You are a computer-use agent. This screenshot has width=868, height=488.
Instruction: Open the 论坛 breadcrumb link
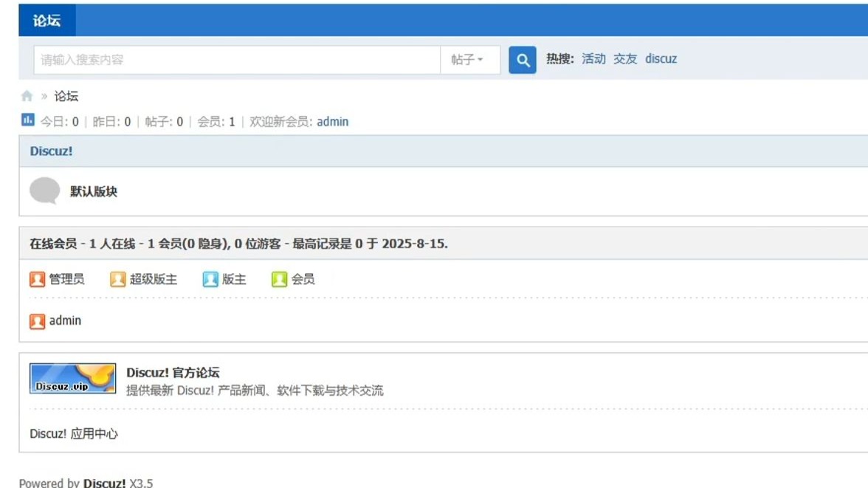(66, 97)
